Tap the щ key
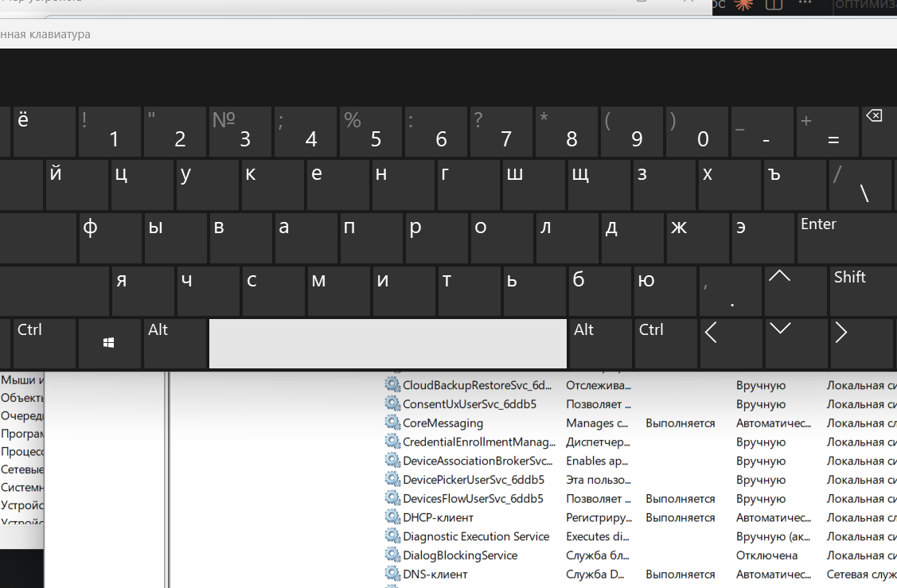Image resolution: width=897 pixels, height=588 pixels. click(x=599, y=185)
